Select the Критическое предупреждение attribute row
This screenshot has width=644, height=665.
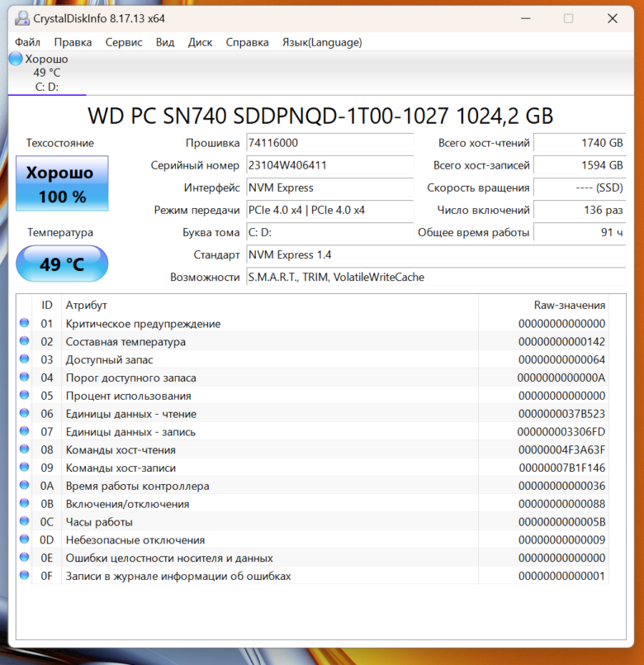pyautogui.click(x=312, y=324)
